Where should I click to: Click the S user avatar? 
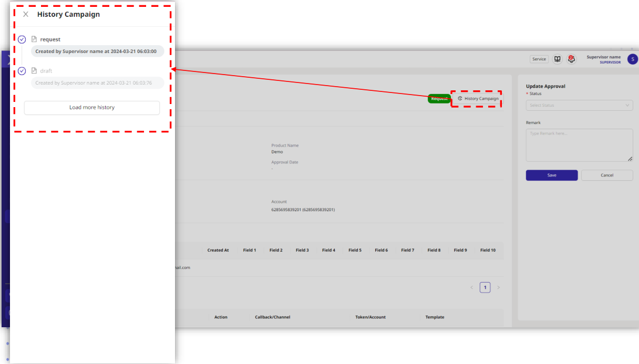pyautogui.click(x=633, y=59)
